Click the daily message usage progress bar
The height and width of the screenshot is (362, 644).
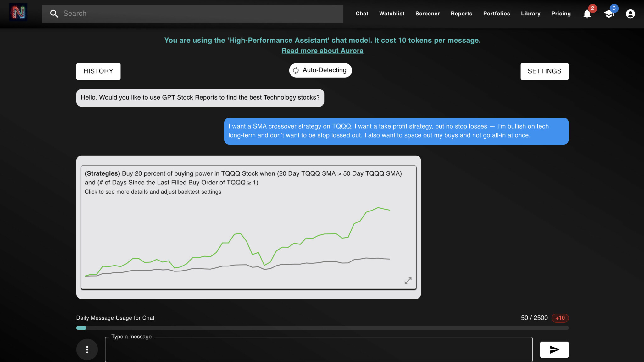[322, 328]
